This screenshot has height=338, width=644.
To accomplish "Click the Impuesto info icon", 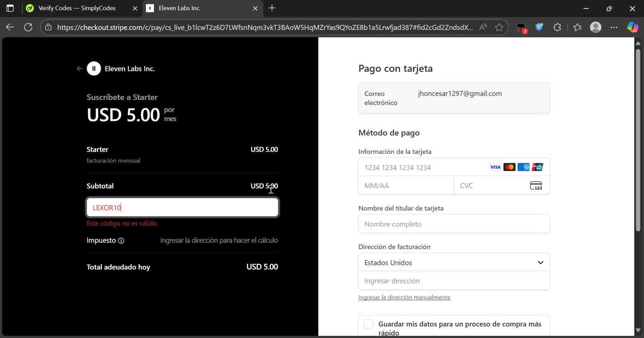I will click(x=121, y=241).
